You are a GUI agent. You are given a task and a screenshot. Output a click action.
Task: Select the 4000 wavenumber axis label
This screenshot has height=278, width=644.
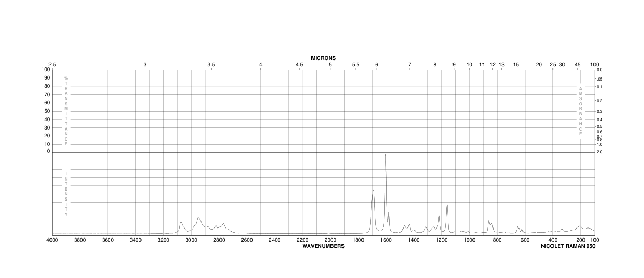click(x=52, y=240)
